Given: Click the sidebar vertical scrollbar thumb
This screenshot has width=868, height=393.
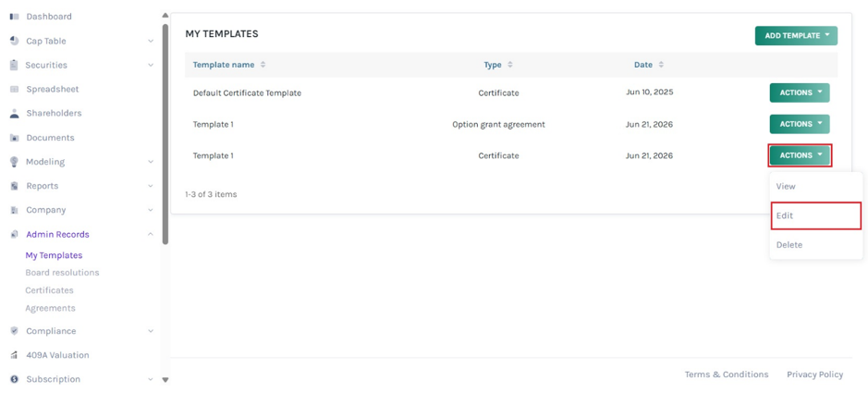Looking at the screenshot, I should [165, 133].
